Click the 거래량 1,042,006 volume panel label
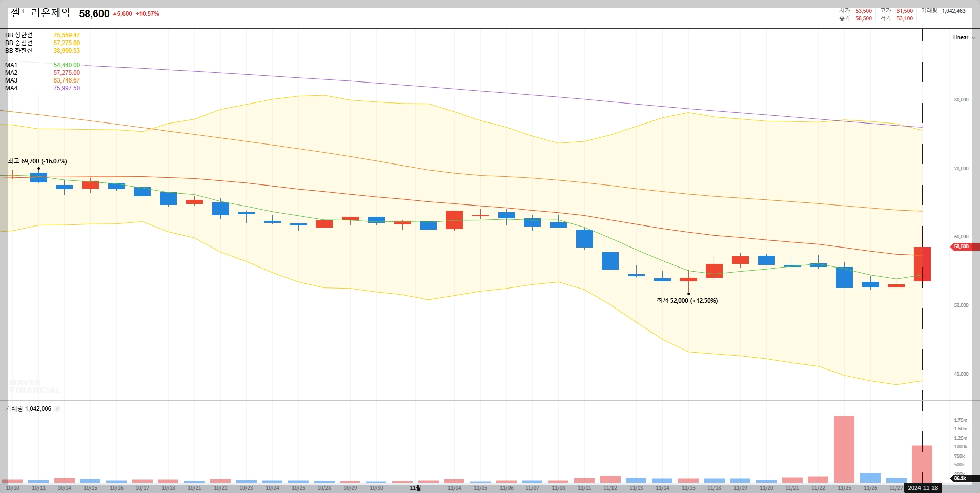The image size is (980, 493). coord(28,409)
